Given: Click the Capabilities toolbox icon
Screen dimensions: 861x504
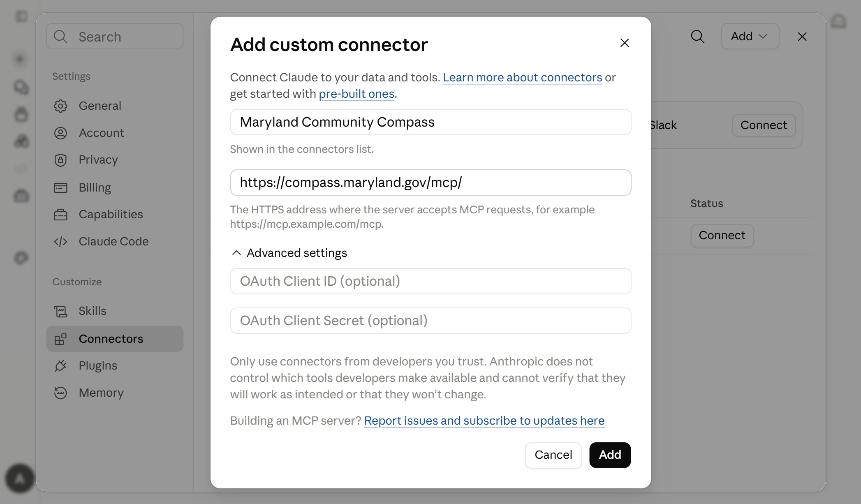Looking at the screenshot, I should (x=60, y=215).
